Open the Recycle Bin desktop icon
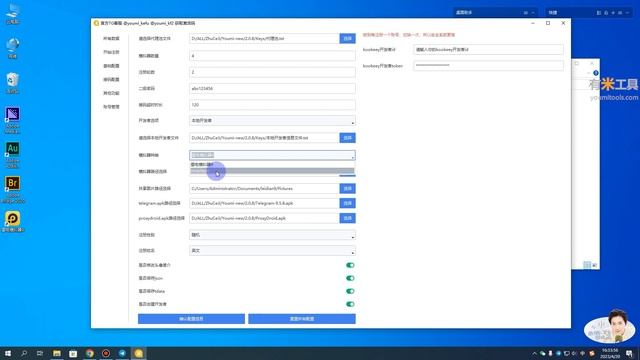Viewport: 640px width, 360px height. point(13,82)
